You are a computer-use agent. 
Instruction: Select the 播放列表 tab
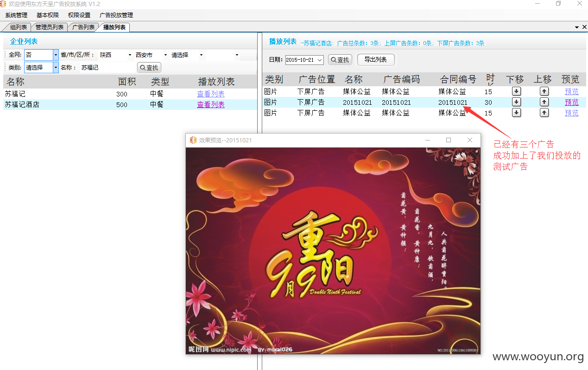click(x=114, y=27)
